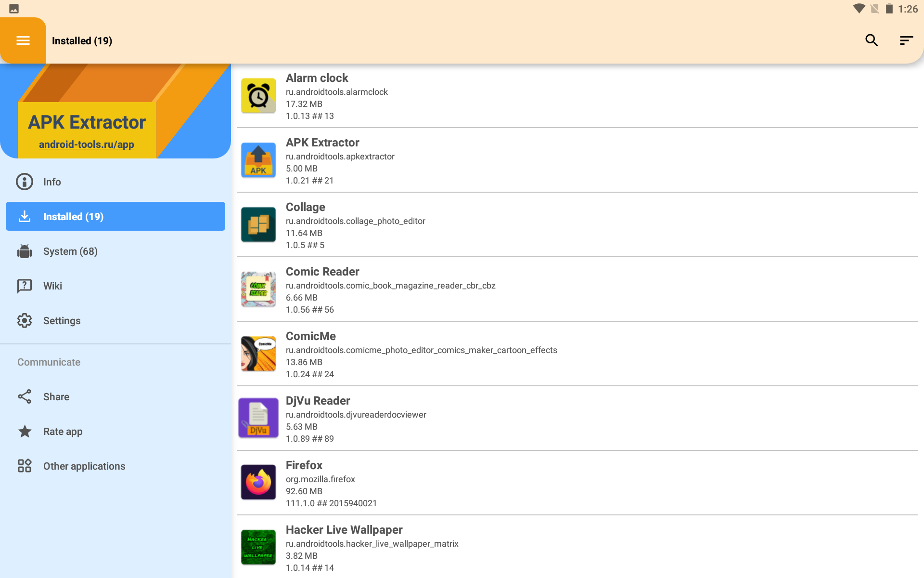924x578 pixels.
Task: Open Other applications menu item
Action: 115,466
